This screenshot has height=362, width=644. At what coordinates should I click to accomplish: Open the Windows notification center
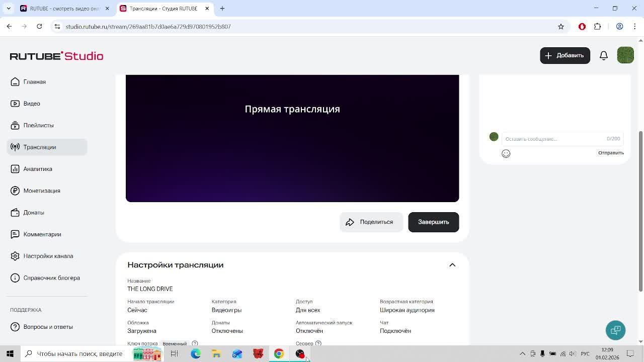pos(630,354)
